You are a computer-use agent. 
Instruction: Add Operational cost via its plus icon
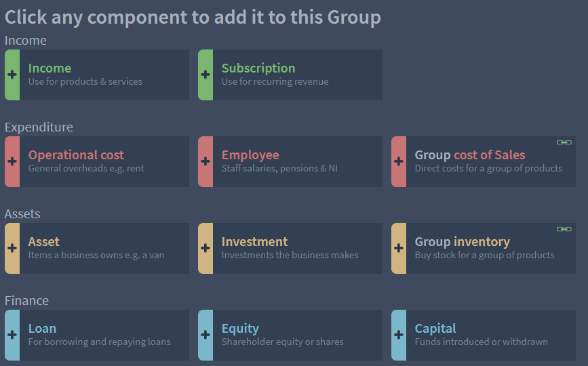(x=12, y=161)
